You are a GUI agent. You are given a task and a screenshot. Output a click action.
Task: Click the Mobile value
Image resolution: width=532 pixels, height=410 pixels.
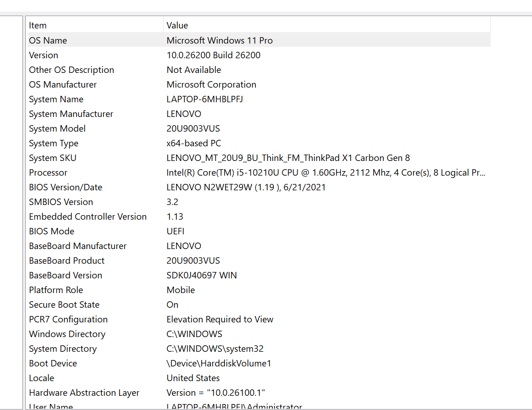tap(181, 290)
